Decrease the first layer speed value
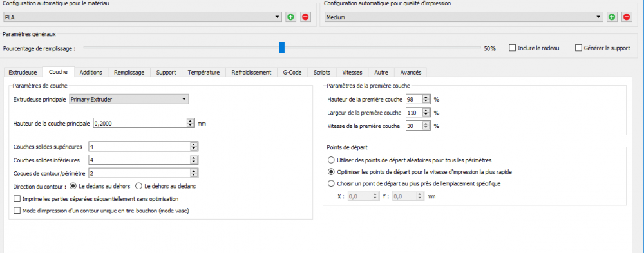 pyautogui.click(x=426, y=128)
